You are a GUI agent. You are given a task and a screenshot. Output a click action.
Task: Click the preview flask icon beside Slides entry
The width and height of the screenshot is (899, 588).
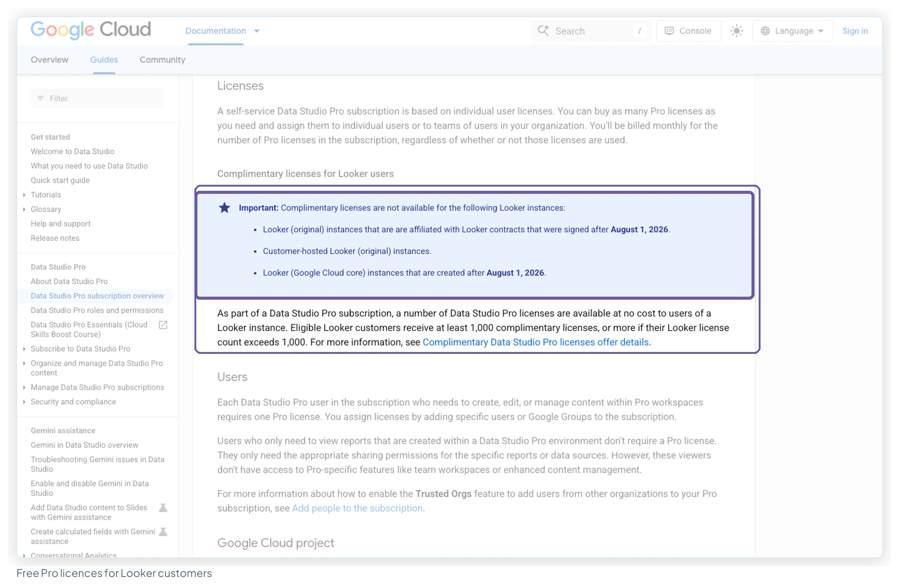pyautogui.click(x=163, y=508)
